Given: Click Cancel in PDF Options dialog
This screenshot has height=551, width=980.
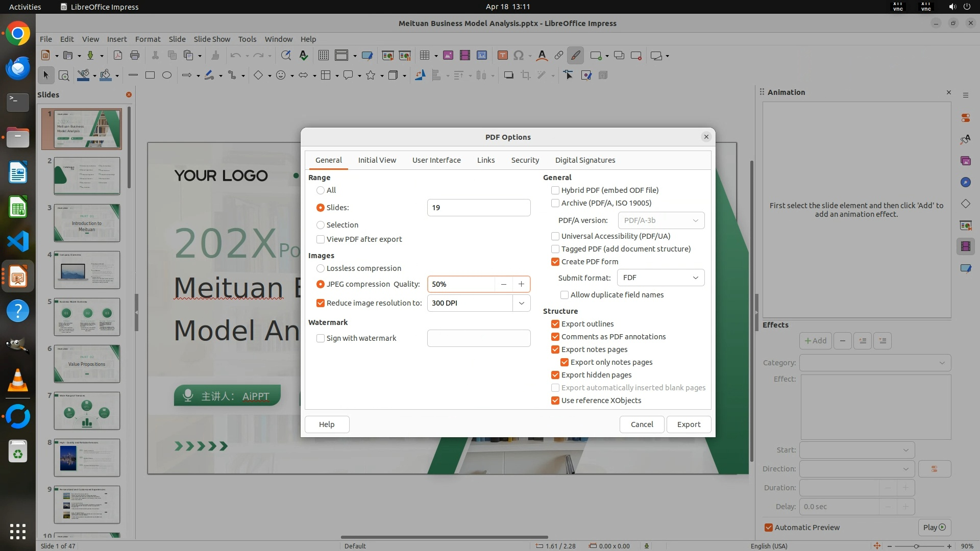Looking at the screenshot, I should (642, 424).
